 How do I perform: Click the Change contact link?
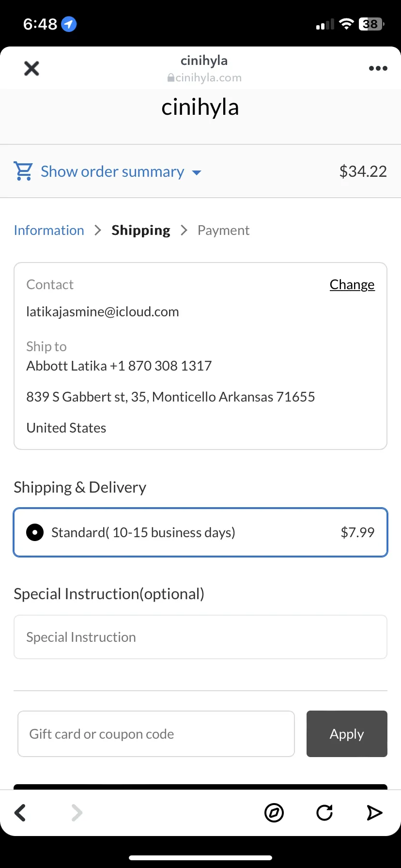[x=352, y=284]
